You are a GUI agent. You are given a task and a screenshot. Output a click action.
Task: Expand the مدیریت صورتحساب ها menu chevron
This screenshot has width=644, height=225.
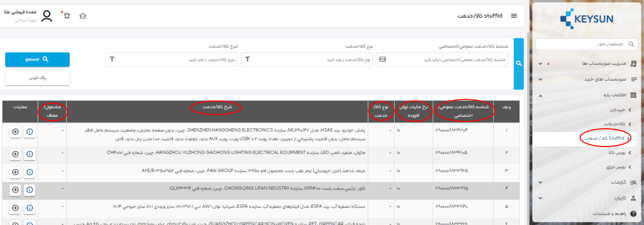(x=540, y=64)
